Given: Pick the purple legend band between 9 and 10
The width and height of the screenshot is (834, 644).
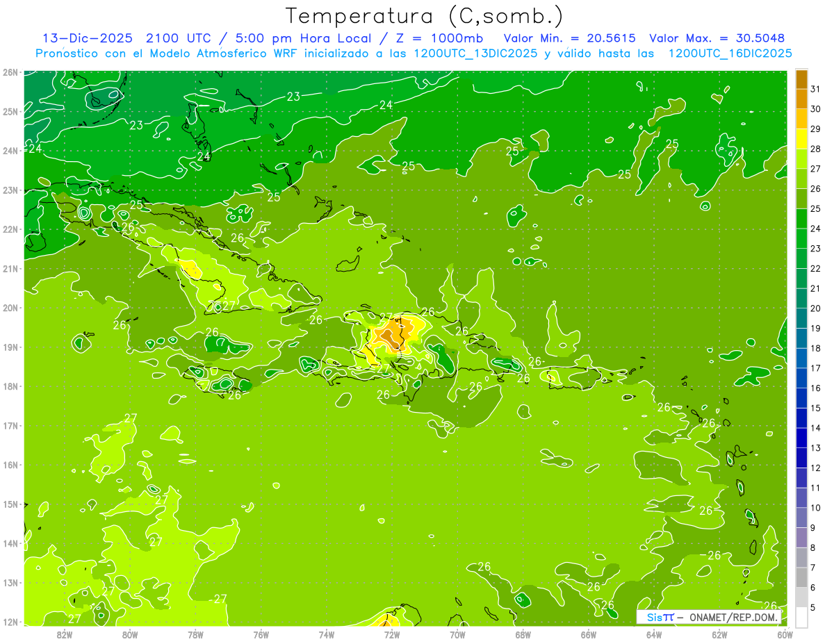Looking at the screenshot, I should point(801,518).
